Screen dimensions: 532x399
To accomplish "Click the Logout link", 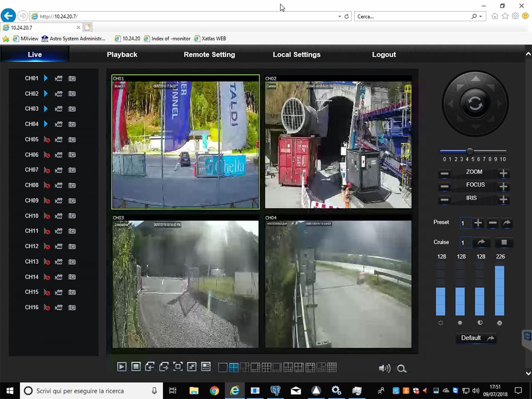I will click(383, 55).
